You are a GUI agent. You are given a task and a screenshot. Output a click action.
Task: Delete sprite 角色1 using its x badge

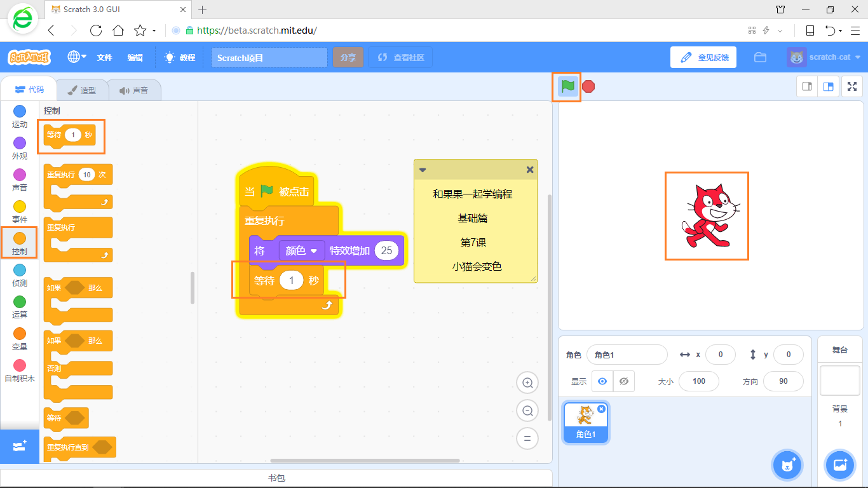coord(601,409)
